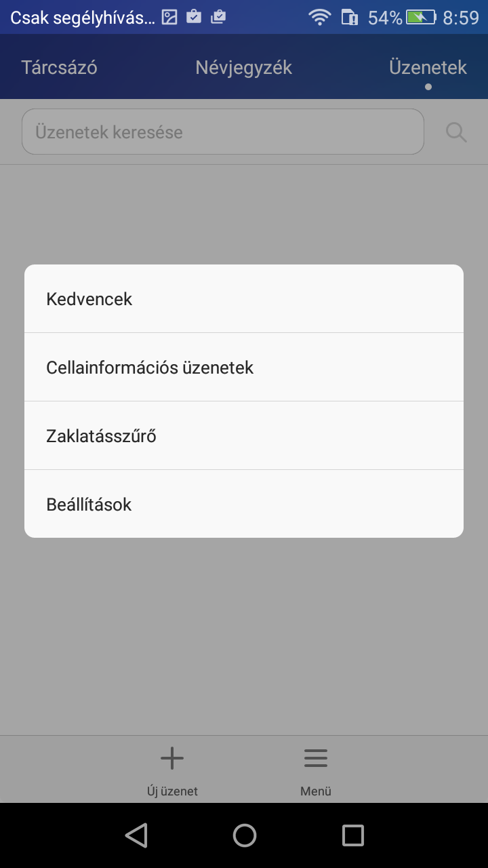Tap the search magnifier icon
Screen dimensions: 488x868
point(456,132)
